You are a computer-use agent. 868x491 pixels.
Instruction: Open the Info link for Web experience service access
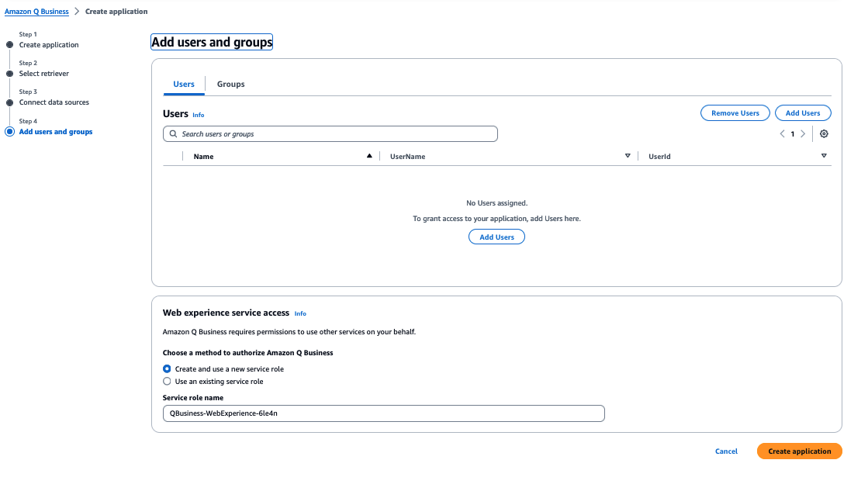(299, 313)
